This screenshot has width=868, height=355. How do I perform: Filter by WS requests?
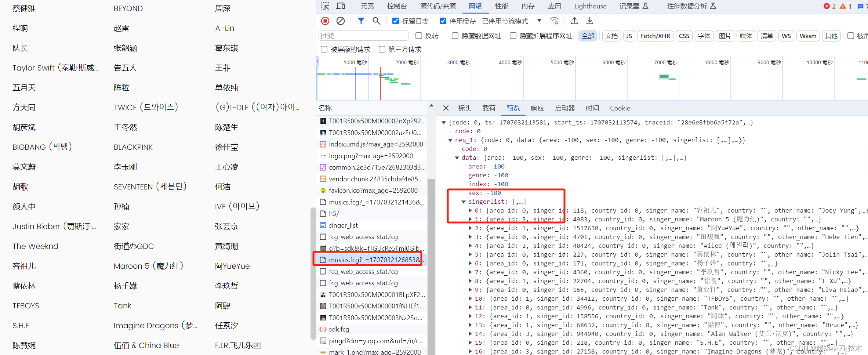786,36
